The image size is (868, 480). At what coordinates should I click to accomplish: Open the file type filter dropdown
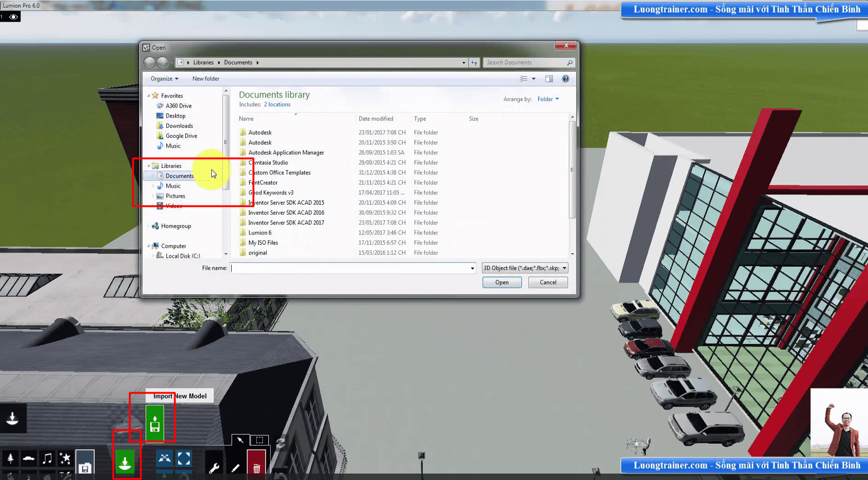point(525,268)
